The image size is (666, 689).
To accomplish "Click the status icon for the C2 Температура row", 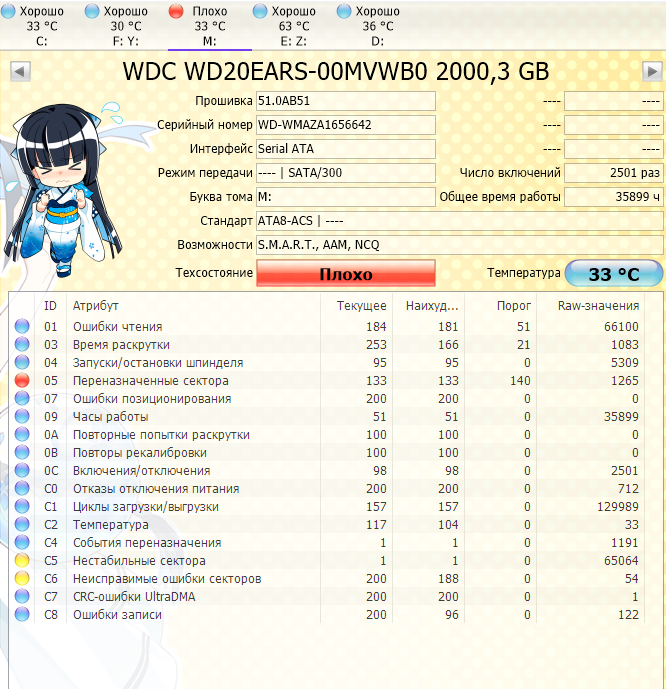I will click(22, 524).
